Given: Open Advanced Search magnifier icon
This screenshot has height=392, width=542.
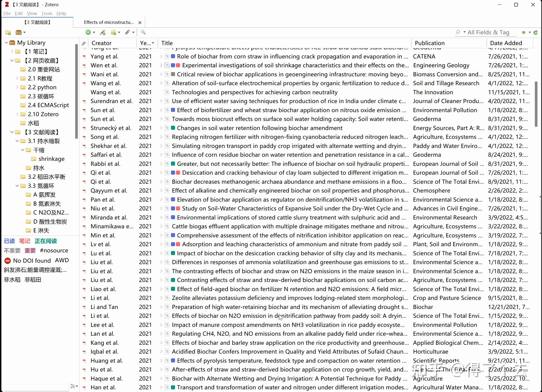Looking at the screenshot, I should [x=143, y=32].
